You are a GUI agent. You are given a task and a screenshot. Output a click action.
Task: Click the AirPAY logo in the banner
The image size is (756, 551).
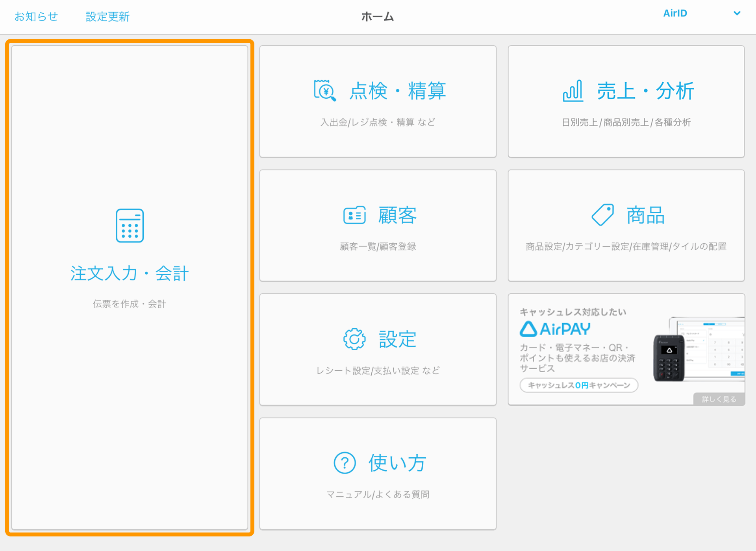pyautogui.click(x=555, y=329)
